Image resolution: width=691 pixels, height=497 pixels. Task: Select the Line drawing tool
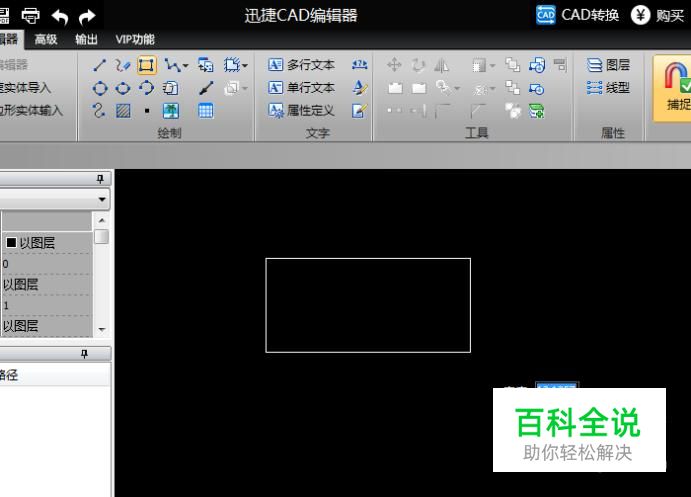(x=100, y=65)
